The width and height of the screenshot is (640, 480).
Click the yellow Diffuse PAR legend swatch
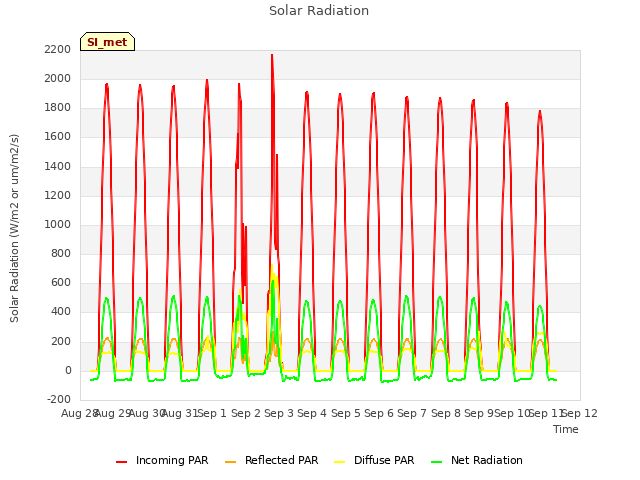click(339, 462)
